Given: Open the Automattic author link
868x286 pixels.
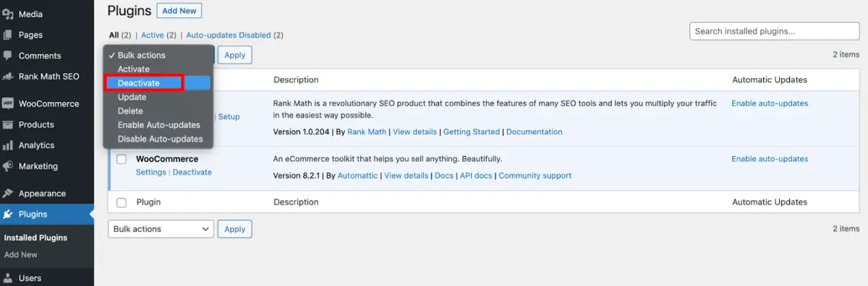Looking at the screenshot, I should [357, 175].
